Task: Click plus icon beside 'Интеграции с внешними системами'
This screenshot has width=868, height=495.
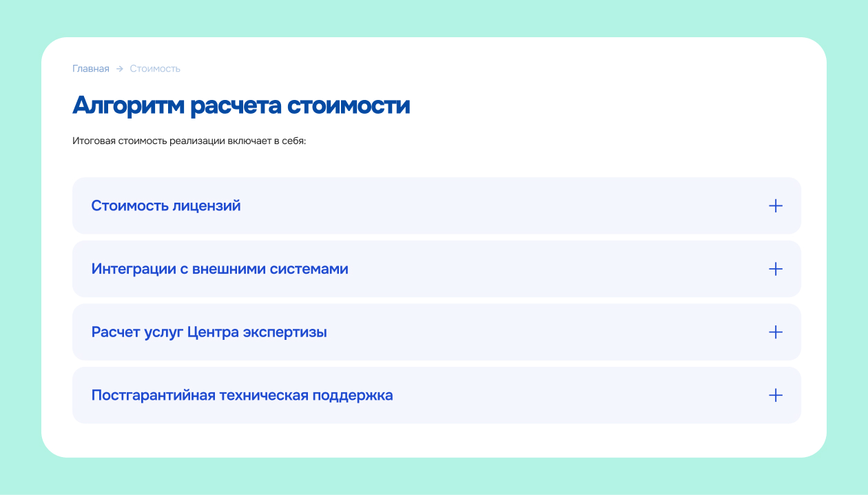Action: point(776,269)
